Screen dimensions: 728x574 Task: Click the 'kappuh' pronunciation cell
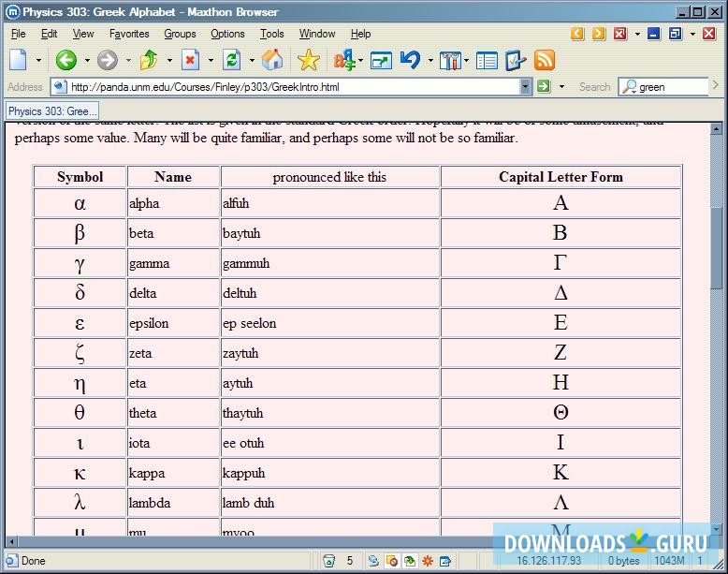[330, 473]
